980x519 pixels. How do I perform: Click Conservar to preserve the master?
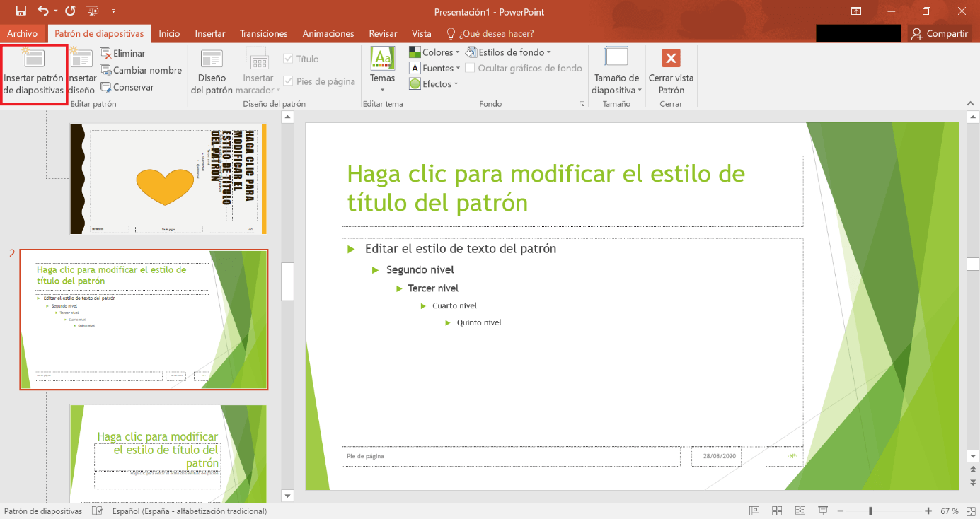127,88
